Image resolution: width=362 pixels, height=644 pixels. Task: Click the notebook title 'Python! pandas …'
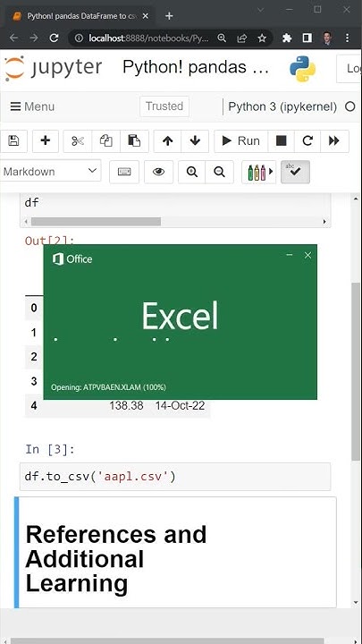(196, 67)
